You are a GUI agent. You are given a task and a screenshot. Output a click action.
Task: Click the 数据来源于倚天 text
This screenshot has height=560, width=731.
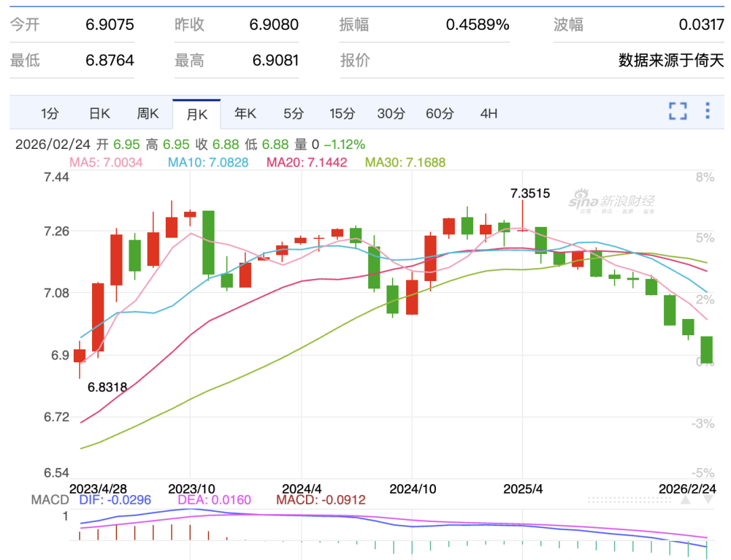click(x=671, y=60)
